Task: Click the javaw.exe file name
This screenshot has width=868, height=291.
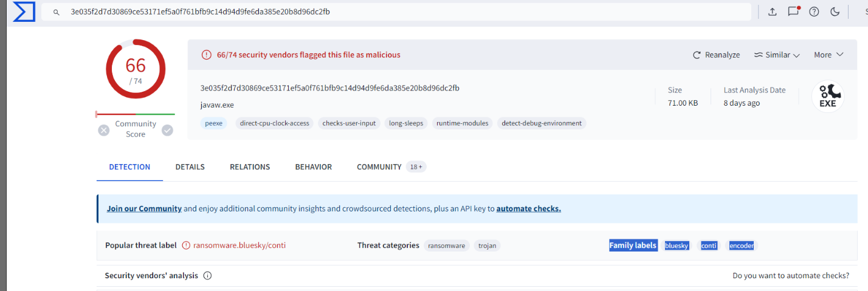Action: coord(217,104)
